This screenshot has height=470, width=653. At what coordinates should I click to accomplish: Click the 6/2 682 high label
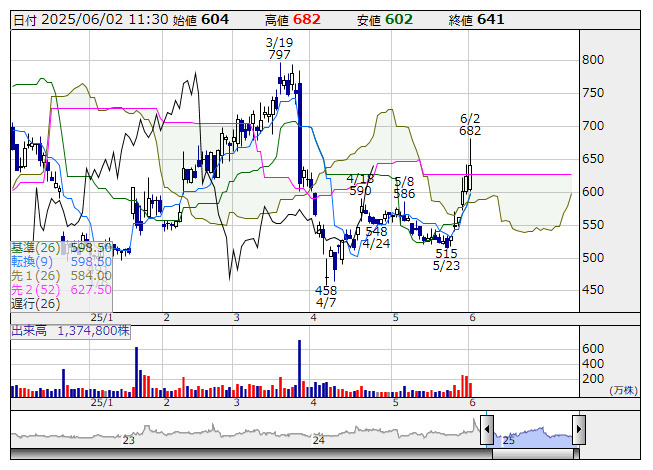470,124
